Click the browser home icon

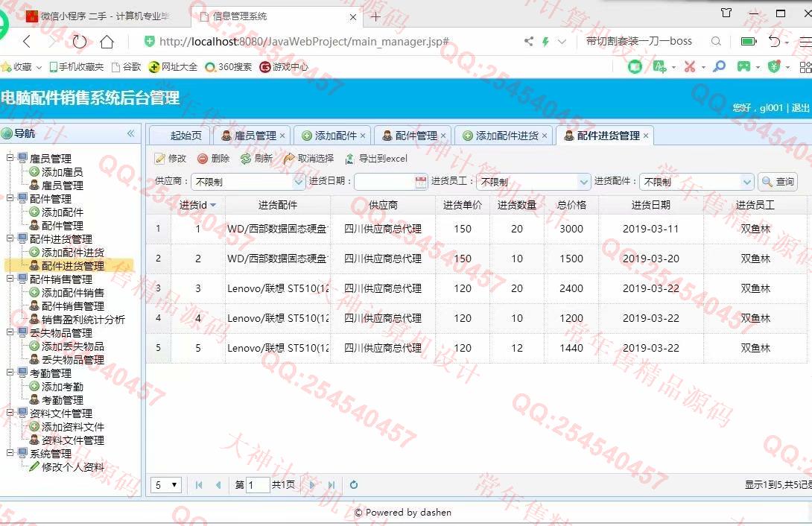point(107,42)
